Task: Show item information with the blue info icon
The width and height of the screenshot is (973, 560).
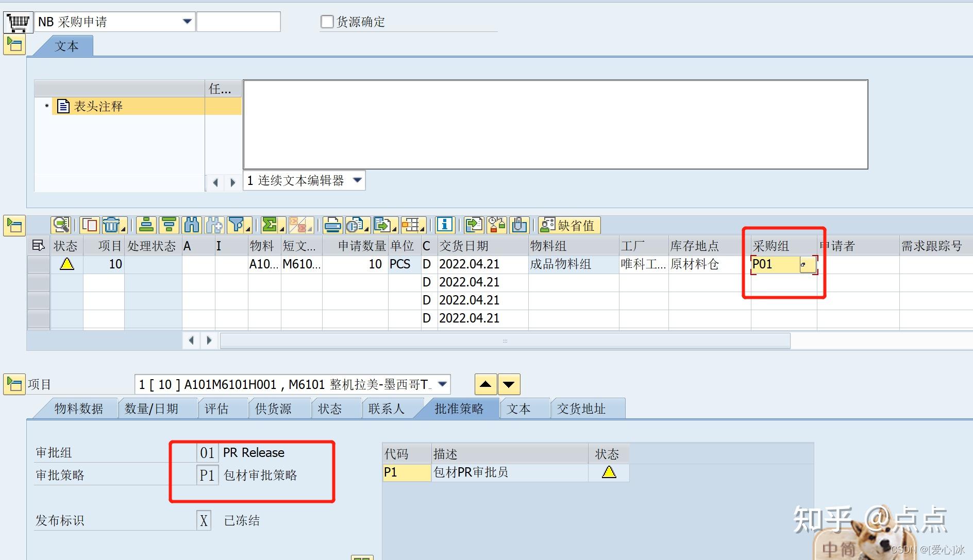Action: coord(443,225)
